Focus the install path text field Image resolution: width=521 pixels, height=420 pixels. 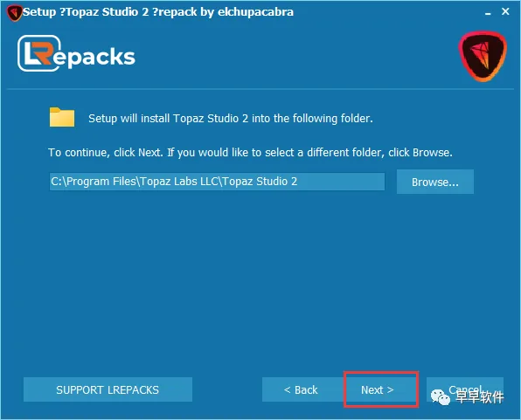click(x=217, y=182)
